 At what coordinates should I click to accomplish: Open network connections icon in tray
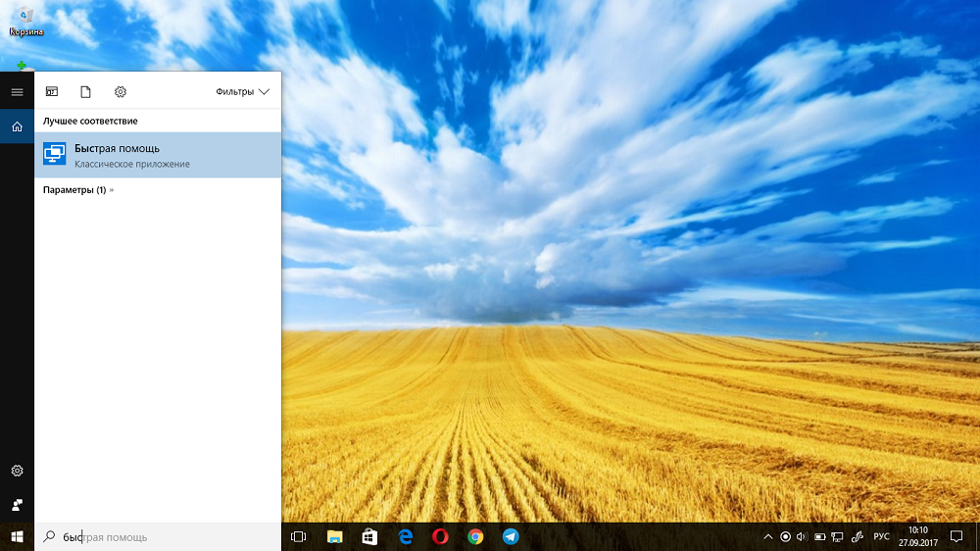coord(838,536)
